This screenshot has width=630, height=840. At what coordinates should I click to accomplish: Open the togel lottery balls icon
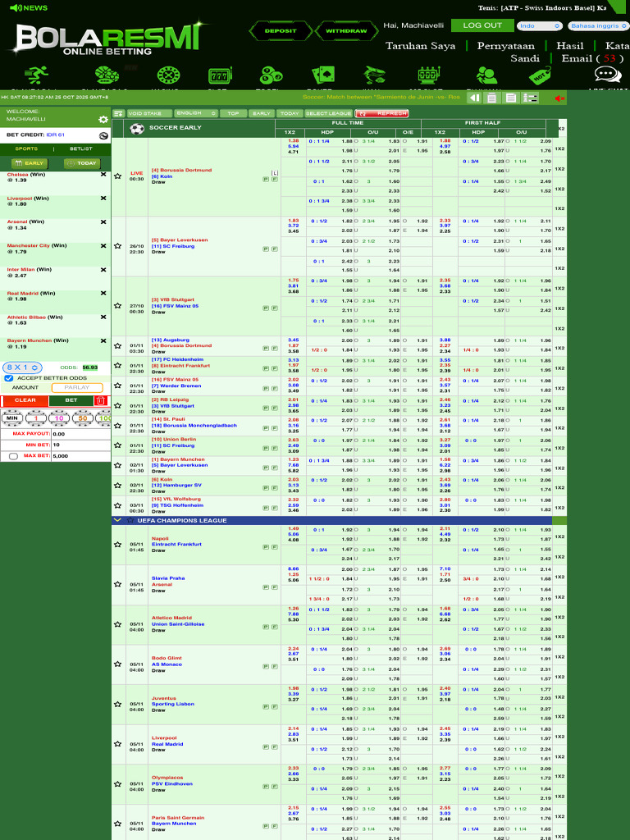pos(271,75)
